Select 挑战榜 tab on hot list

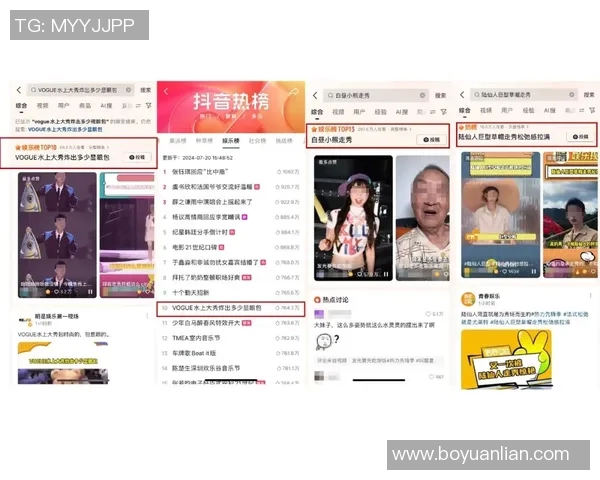[x=284, y=141]
